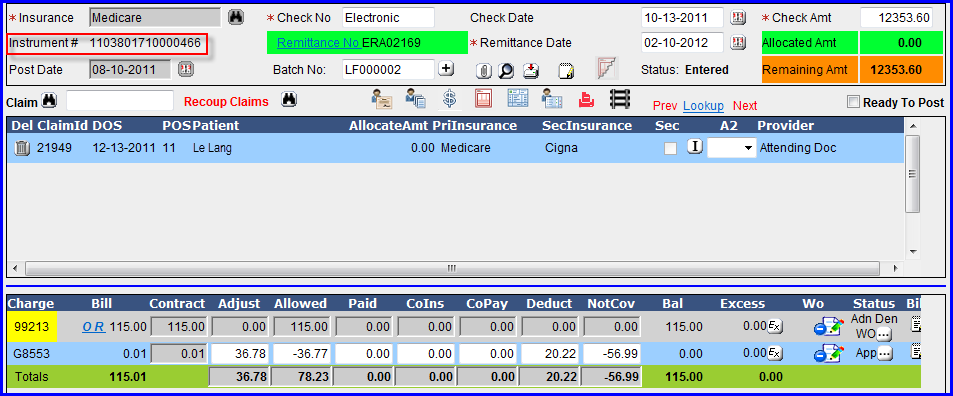Delete claim 21949 with the trash icon
Image resolution: width=953 pixels, height=396 pixels.
(21, 148)
